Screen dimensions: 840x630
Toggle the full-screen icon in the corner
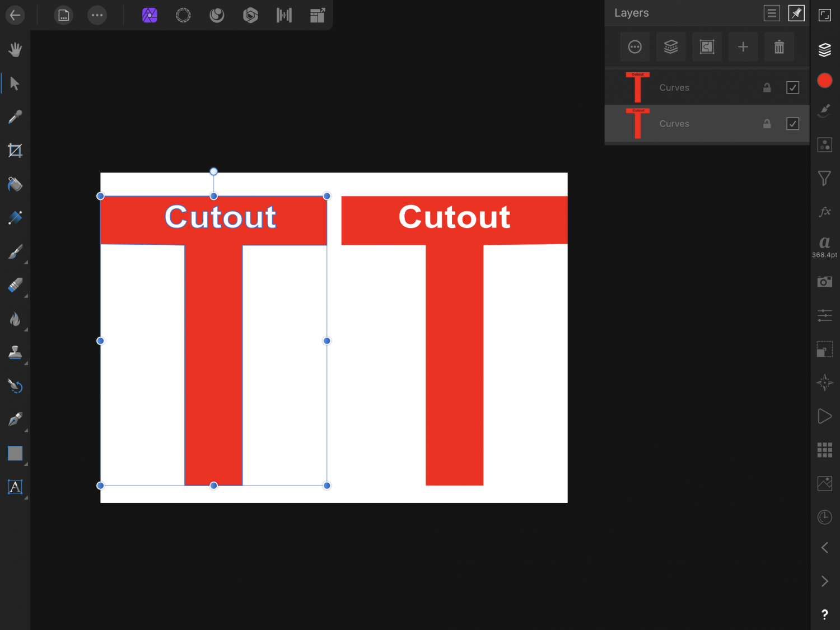pos(825,15)
